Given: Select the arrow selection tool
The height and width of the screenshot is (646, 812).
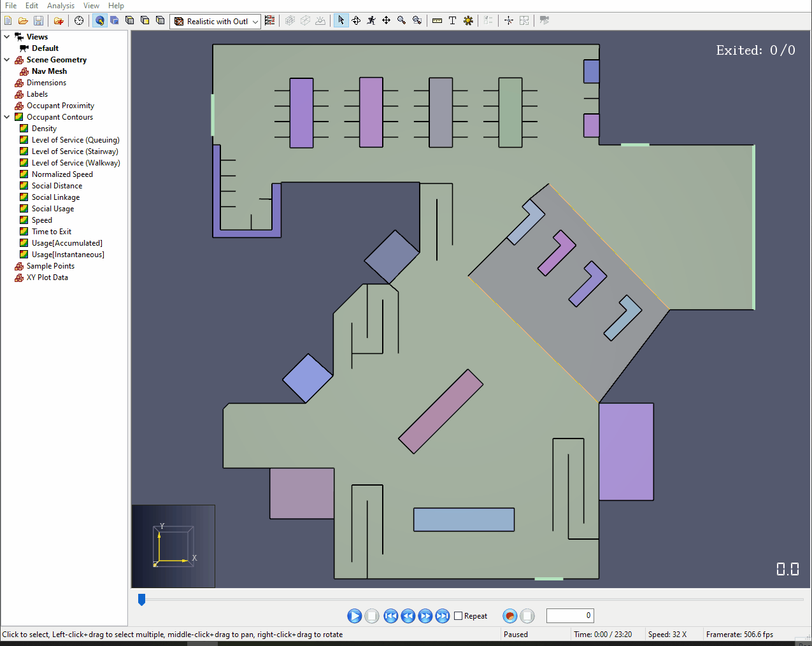Looking at the screenshot, I should 341,20.
